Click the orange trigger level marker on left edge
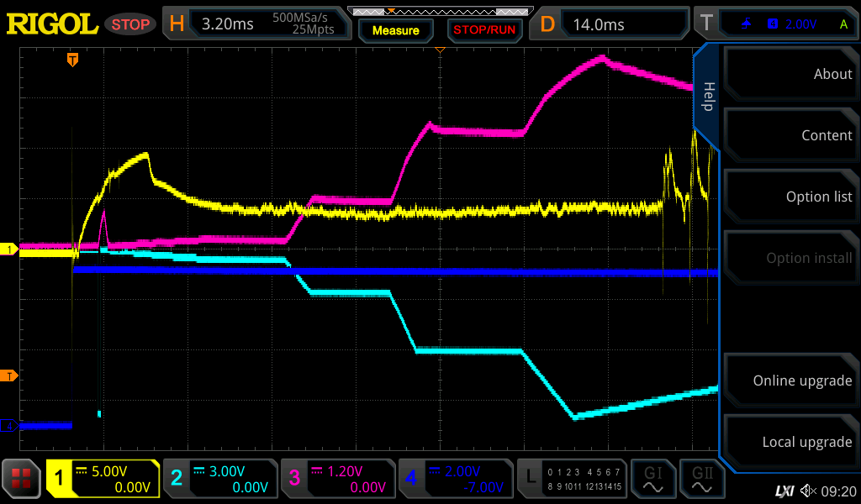861x504 pixels. [10, 375]
